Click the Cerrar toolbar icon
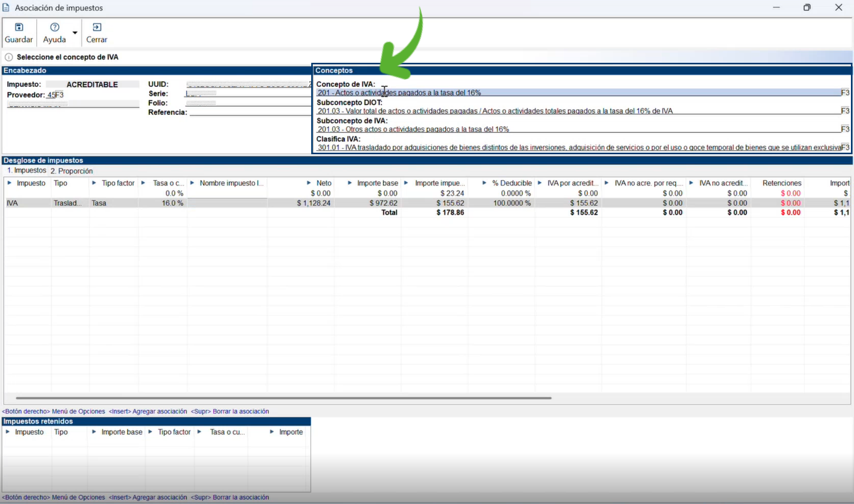The image size is (854, 504). click(97, 28)
